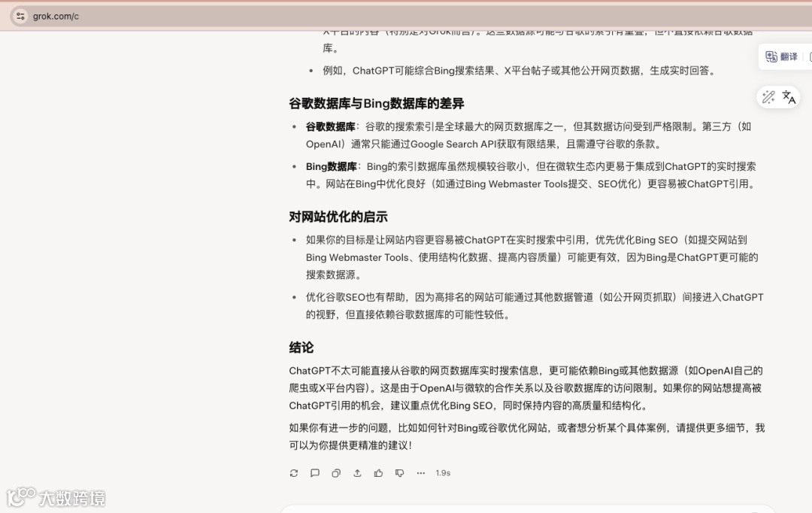
Task: Open the three-dot more options menu
Action: pyautogui.click(x=421, y=473)
